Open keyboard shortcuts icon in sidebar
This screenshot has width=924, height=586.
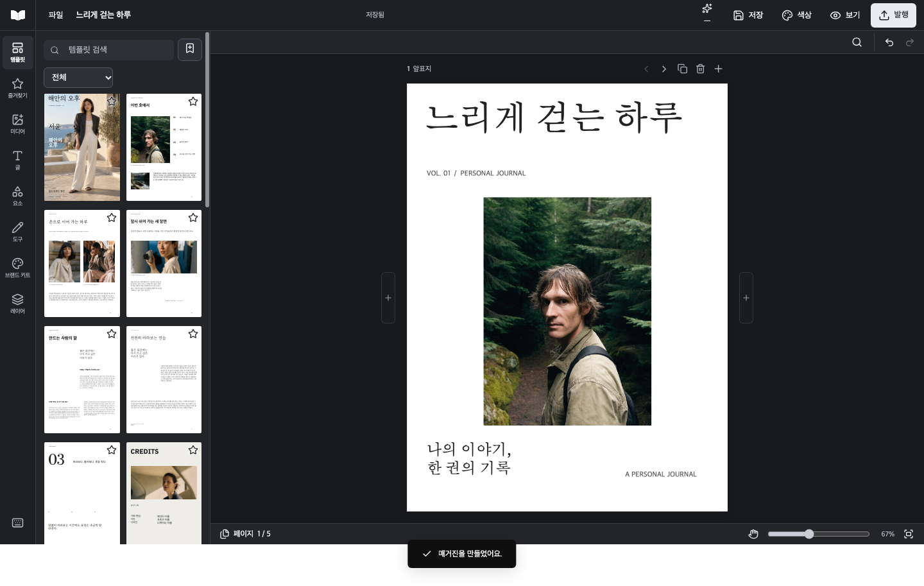(x=18, y=523)
